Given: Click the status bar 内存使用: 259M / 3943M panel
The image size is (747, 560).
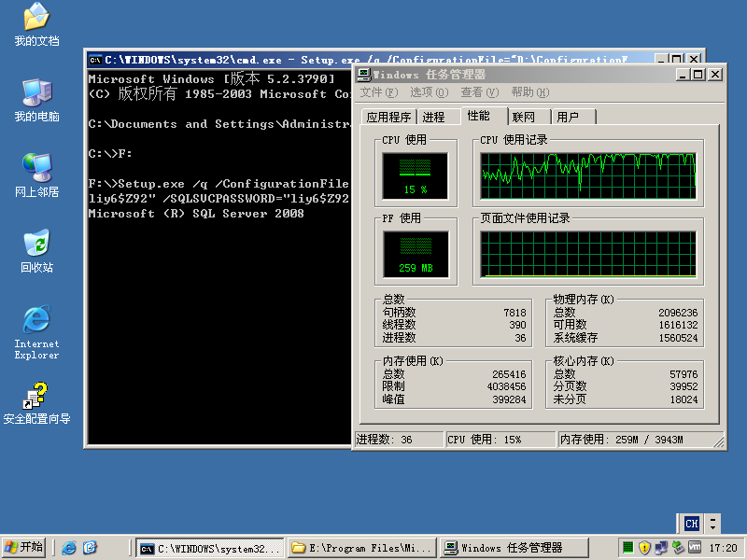Looking at the screenshot, I should coord(641,440).
